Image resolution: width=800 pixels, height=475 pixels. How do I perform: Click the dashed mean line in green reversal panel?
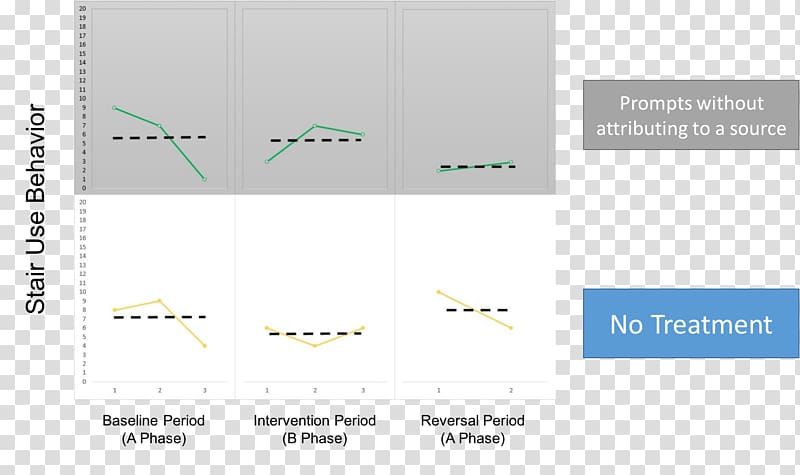[478, 166]
